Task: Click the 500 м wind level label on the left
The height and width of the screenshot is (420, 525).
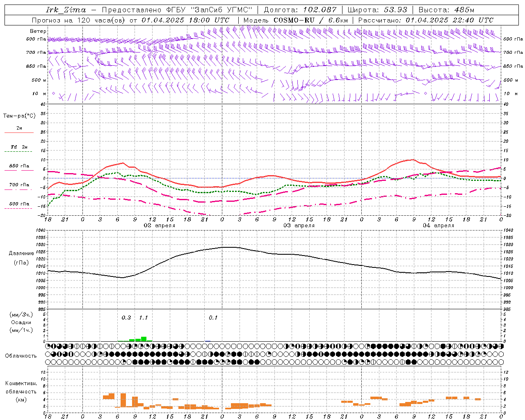Action: (39, 80)
